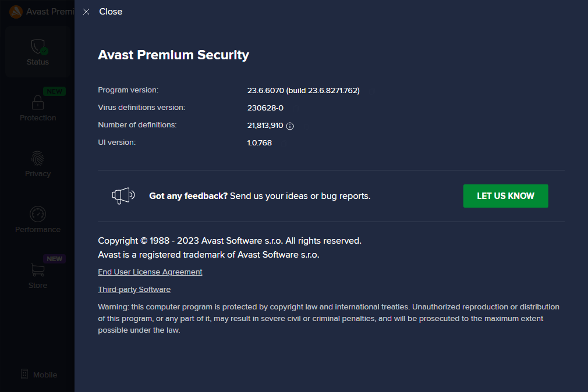
Task: Open the End User License Agreement link
Action: click(x=150, y=272)
